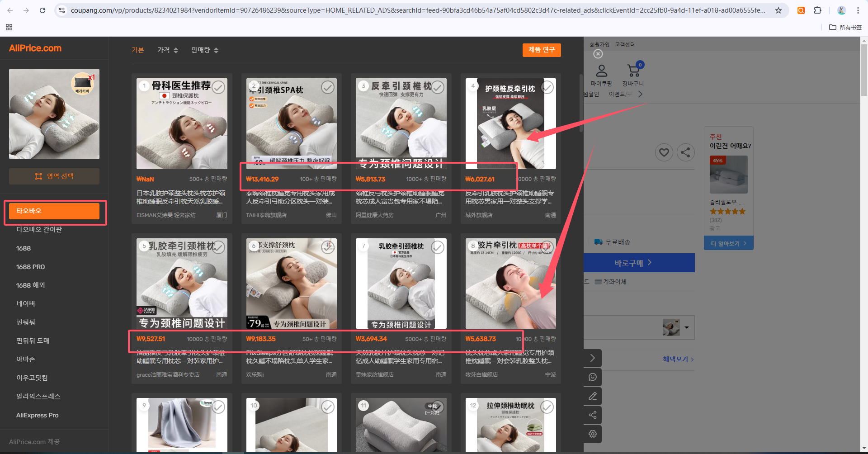
Task: Select checkmark on product 10
Action: click(x=328, y=407)
